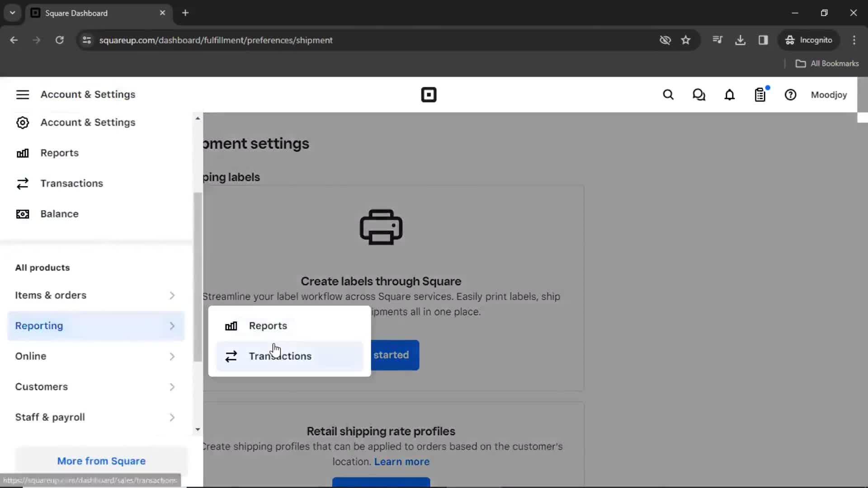Open the browser side panel icon
Viewport: 868px width, 488px height.
[763, 40]
